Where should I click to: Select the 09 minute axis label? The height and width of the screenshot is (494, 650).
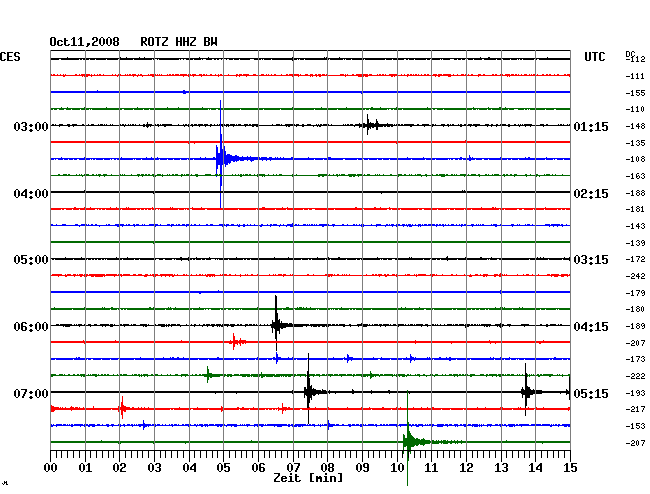[362, 468]
